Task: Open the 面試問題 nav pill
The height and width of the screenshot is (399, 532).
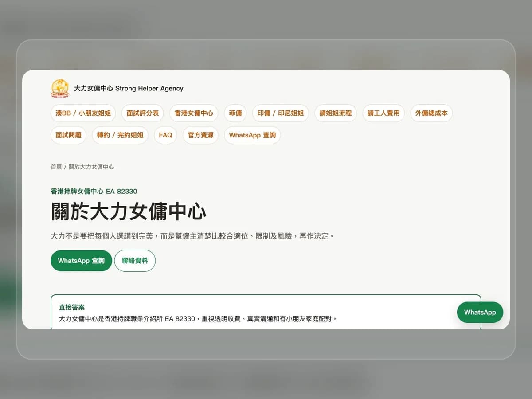Action: (68, 135)
